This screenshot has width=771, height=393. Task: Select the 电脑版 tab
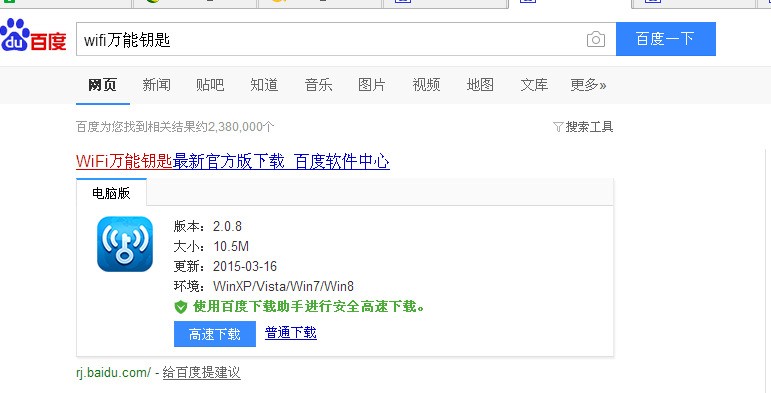point(111,193)
